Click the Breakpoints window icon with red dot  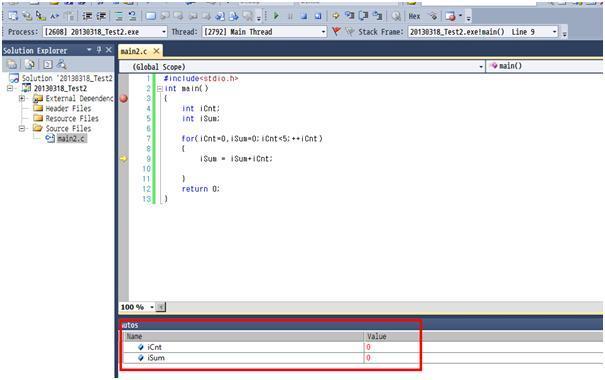(450, 16)
